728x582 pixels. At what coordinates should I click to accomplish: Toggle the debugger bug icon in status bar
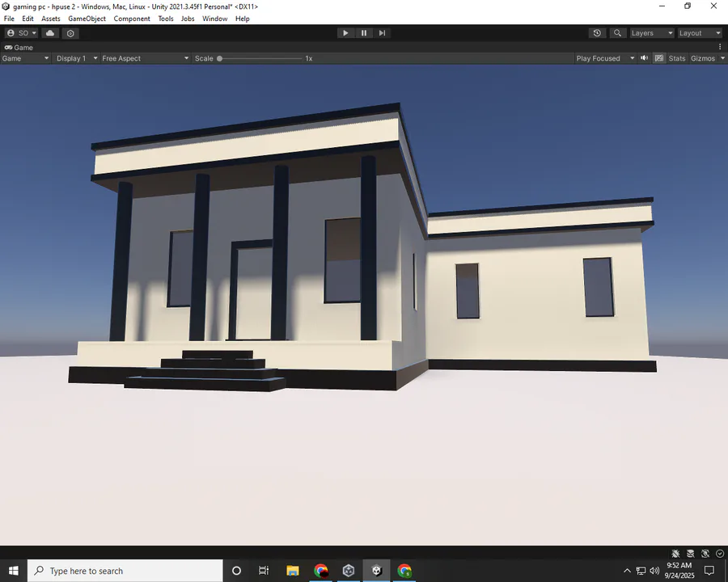click(675, 553)
